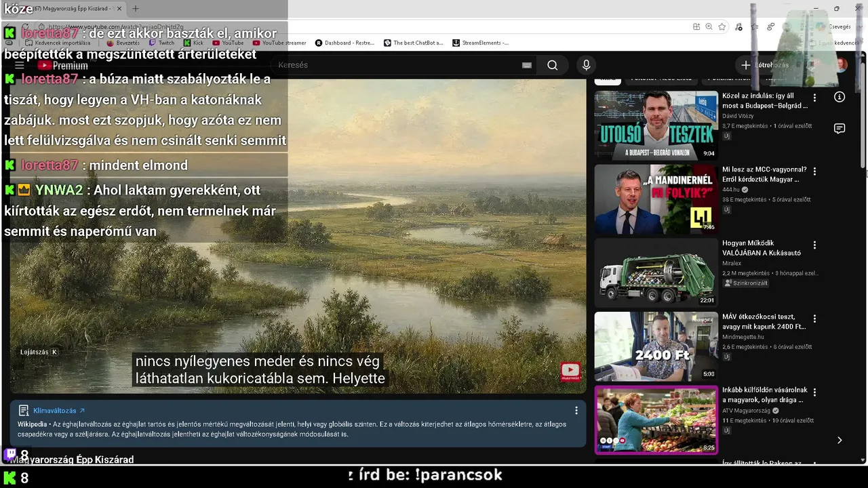This screenshot has width=868, height=488.
Task: Open options for Kukásautó video
Action: (x=814, y=245)
